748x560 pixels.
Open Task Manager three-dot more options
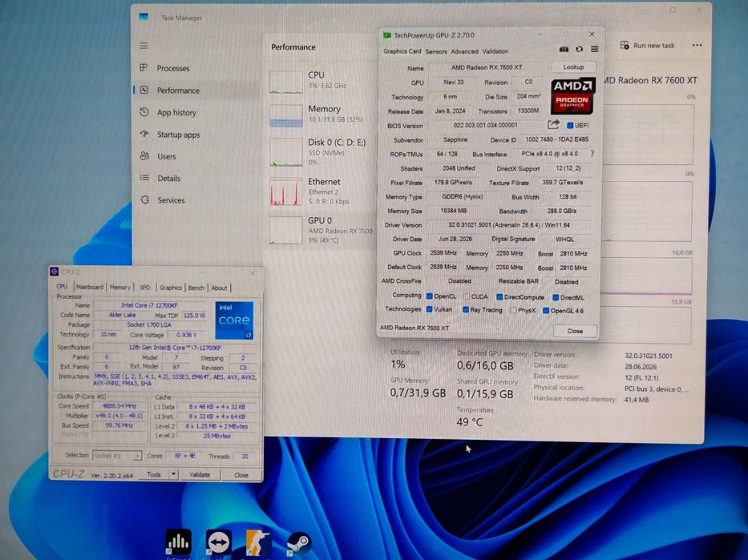coord(697,46)
